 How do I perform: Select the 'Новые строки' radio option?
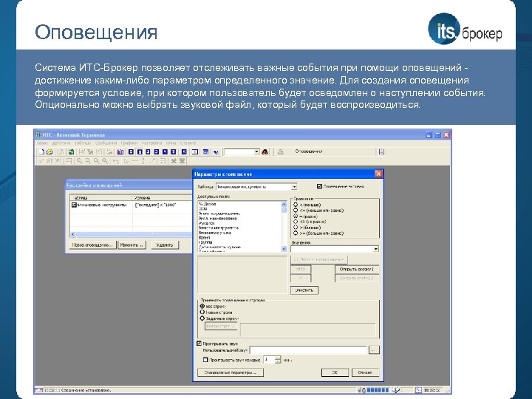click(202, 312)
